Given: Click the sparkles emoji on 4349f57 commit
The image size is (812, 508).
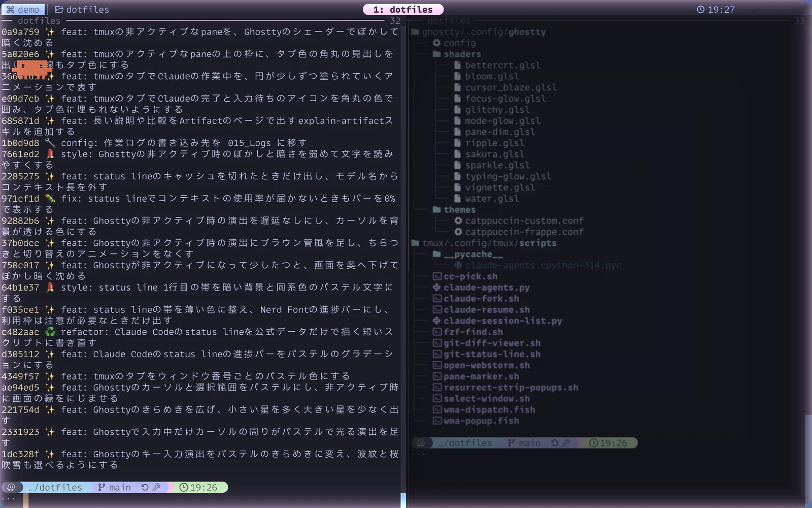Looking at the screenshot, I should [x=50, y=376].
